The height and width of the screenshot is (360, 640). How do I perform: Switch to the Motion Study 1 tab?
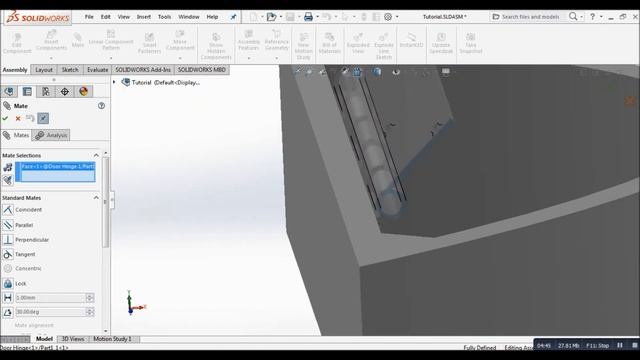coord(112,339)
